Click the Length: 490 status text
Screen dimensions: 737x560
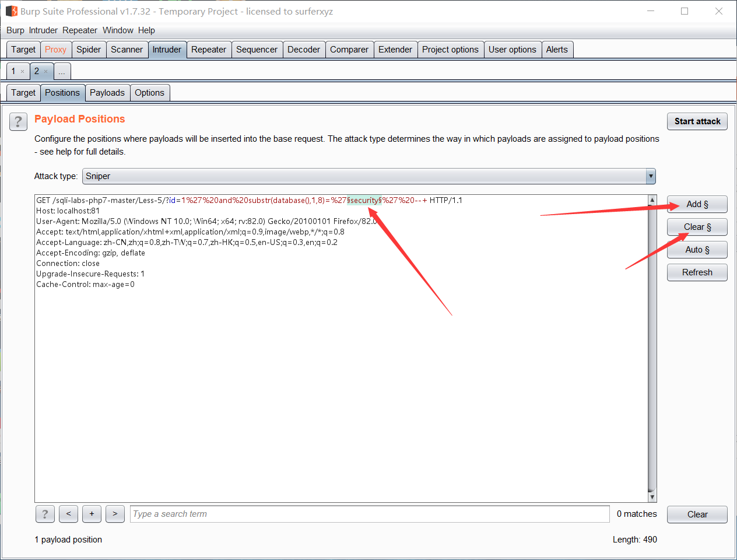click(x=635, y=540)
